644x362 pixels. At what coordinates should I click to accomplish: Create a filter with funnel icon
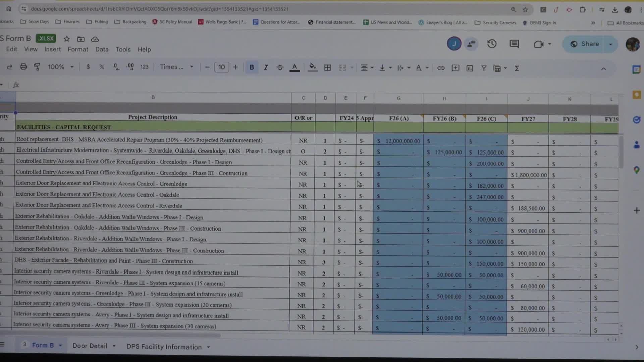(484, 68)
